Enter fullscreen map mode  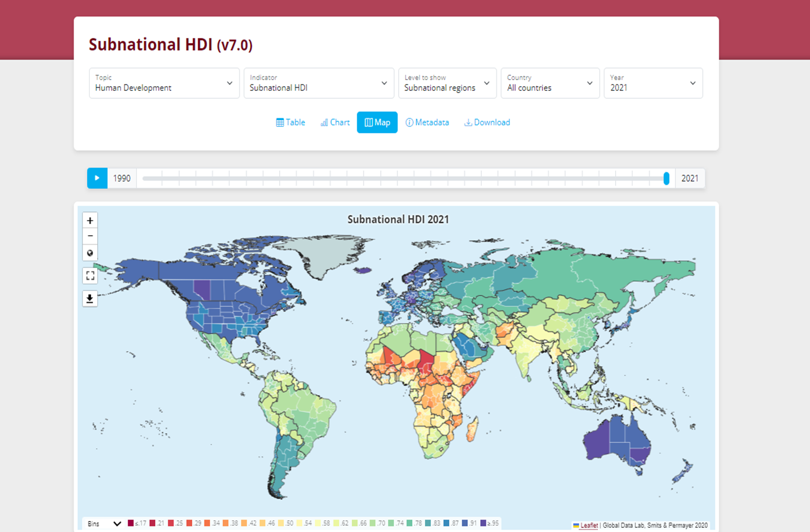tap(90, 275)
